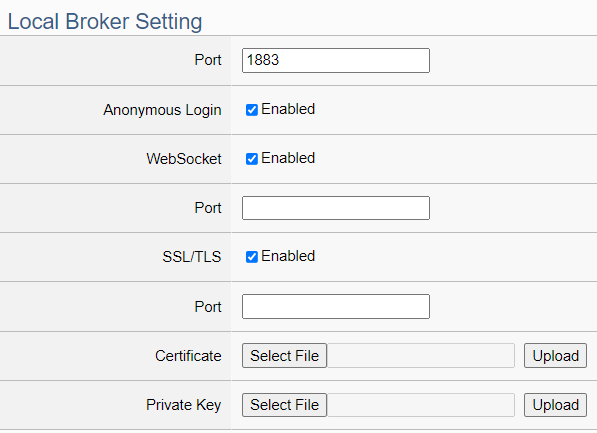Click the Private Key row label
This screenshot has width=597, height=433.
point(184,405)
